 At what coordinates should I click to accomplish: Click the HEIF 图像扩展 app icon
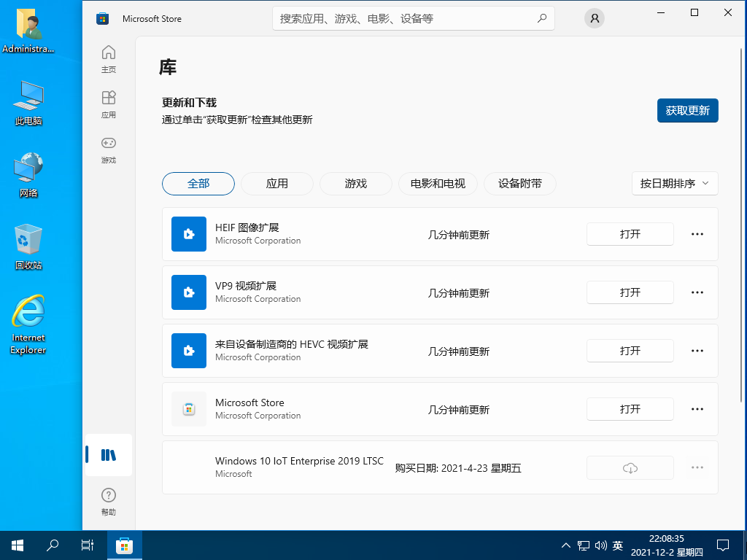point(189,234)
